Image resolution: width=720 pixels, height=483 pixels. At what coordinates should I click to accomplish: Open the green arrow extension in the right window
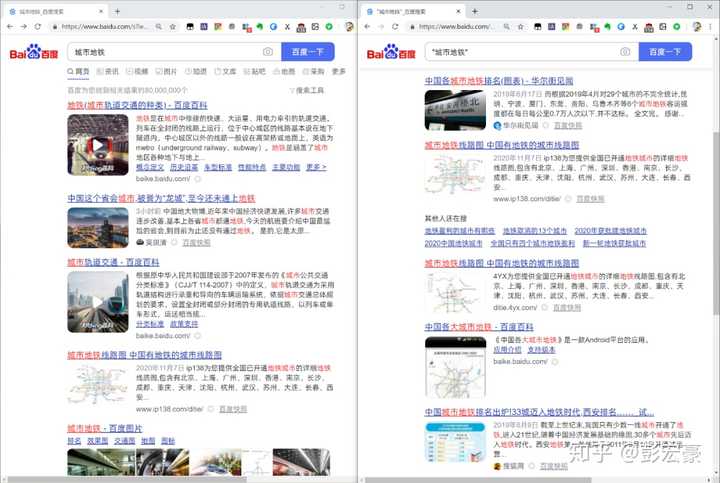pyautogui.click(x=607, y=27)
